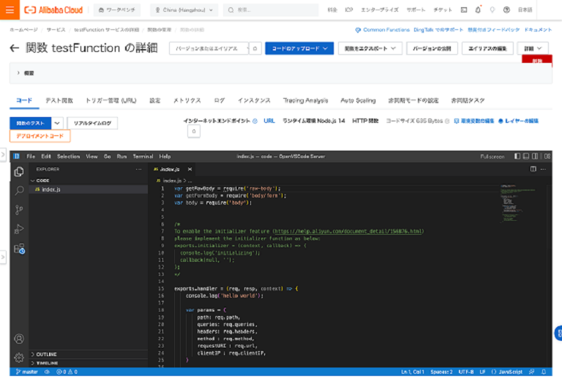
Task: Toggle the primary sidebar layout icon
Action: tap(517, 157)
